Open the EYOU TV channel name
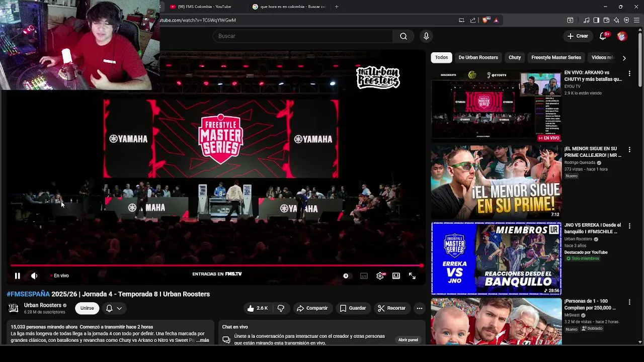Image resolution: width=644 pixels, height=362 pixels. (x=572, y=86)
